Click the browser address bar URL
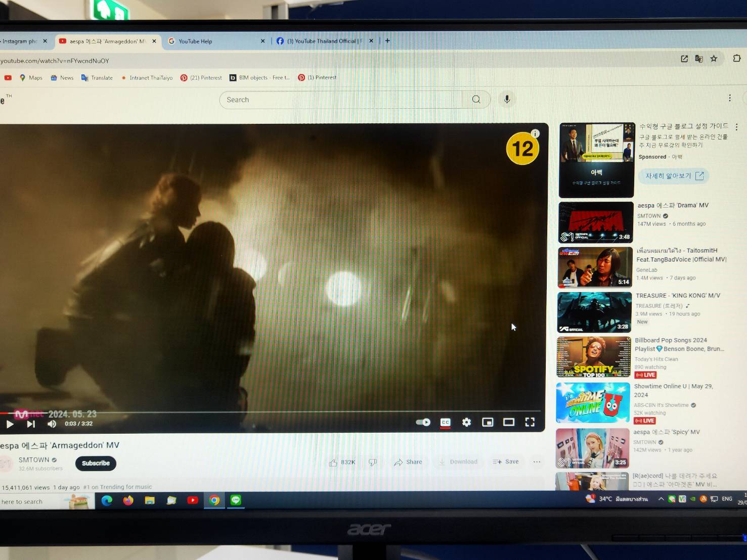Viewport: 747px width, 560px height. 55,61
